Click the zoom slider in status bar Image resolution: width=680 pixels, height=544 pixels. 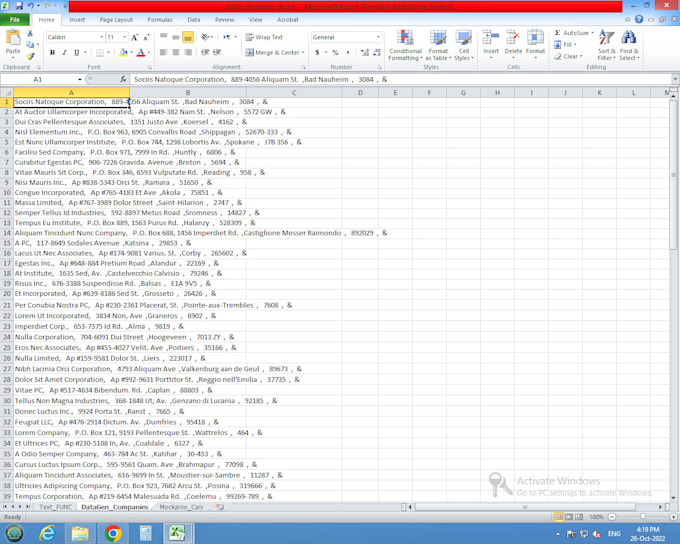click(x=643, y=517)
